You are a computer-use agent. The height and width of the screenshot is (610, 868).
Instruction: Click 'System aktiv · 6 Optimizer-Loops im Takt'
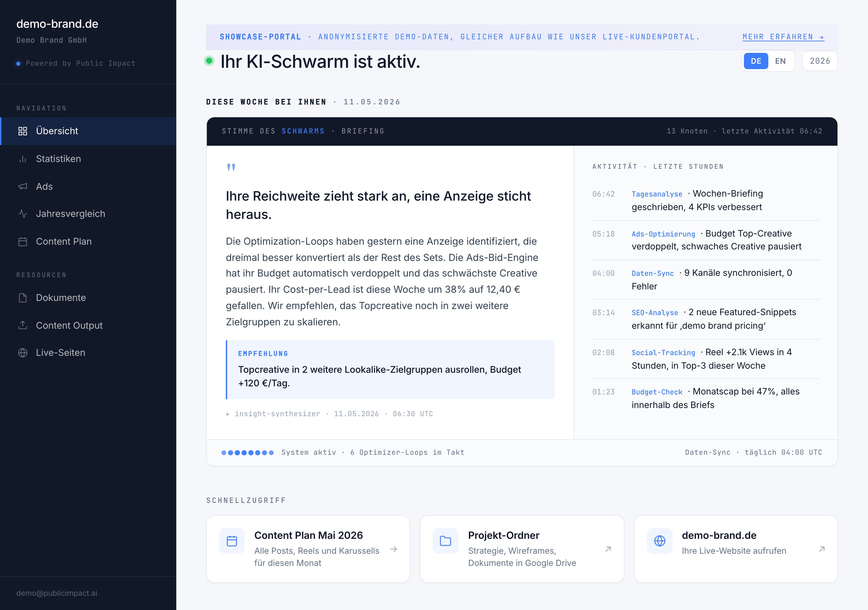coord(373,452)
